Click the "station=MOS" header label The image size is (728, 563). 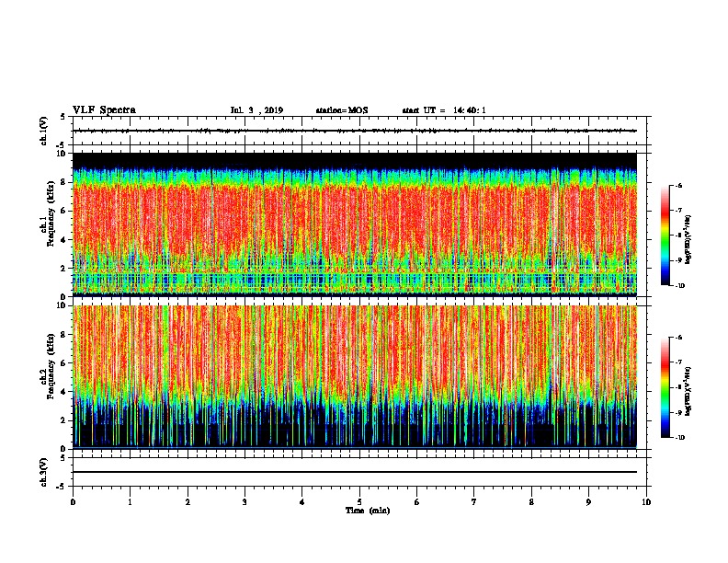[x=342, y=110]
